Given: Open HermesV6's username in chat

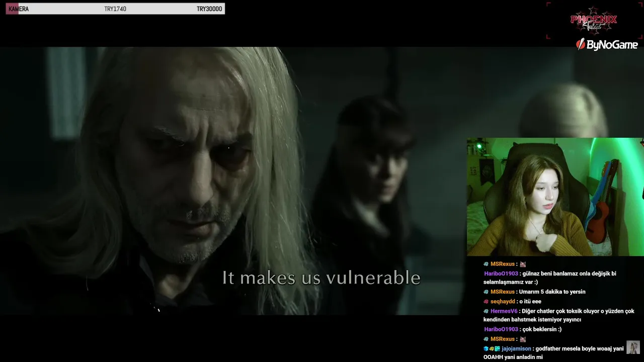Looking at the screenshot, I should [x=504, y=311].
